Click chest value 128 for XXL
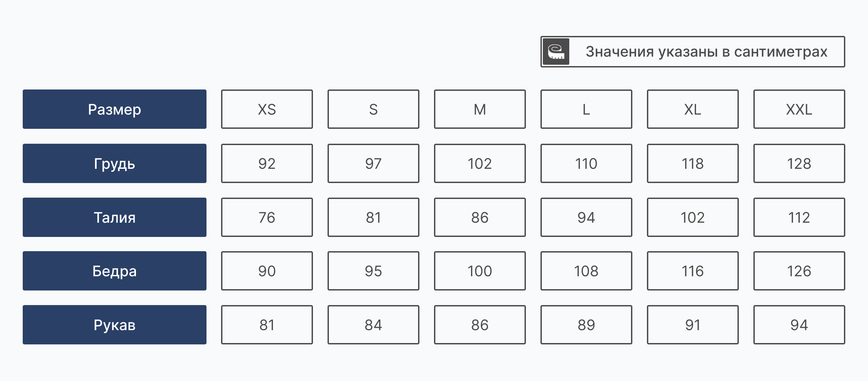868x381 pixels. point(799,163)
